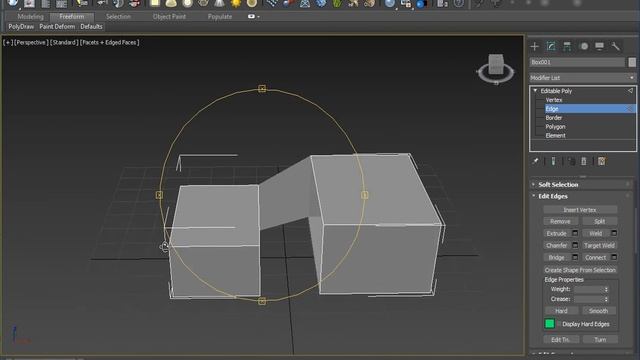Toggle Display Hard Edges checkbox
640x360 pixels.
pos(558,324)
